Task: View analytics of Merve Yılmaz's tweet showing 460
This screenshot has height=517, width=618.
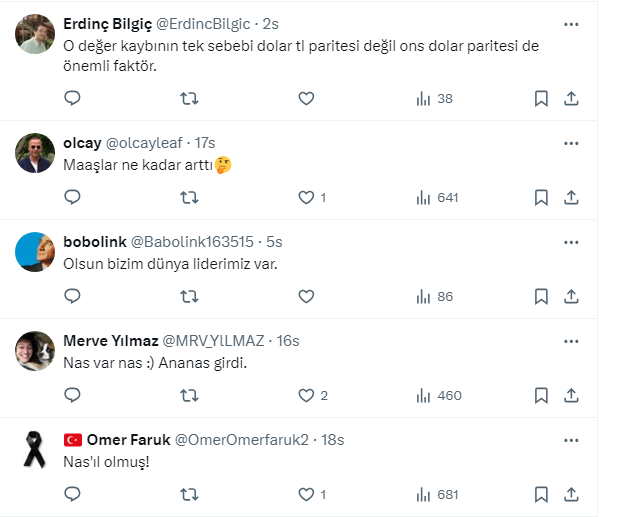Action: coord(437,395)
